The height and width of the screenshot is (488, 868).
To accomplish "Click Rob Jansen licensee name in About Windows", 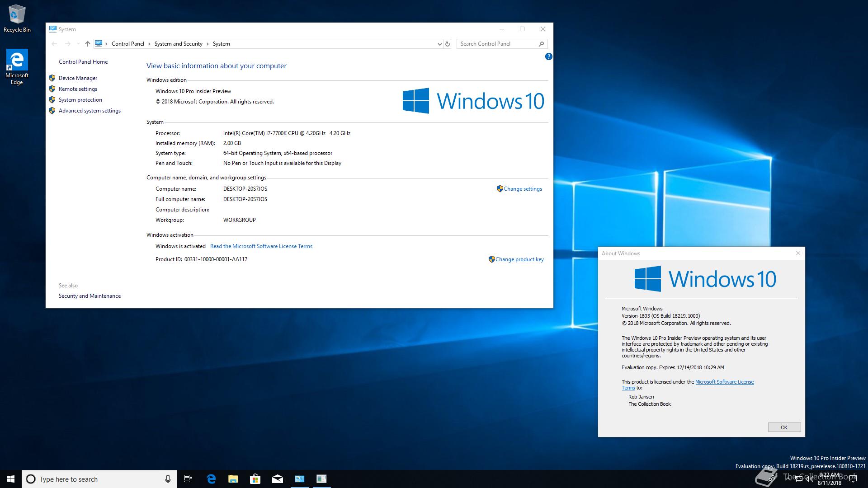I will click(641, 397).
